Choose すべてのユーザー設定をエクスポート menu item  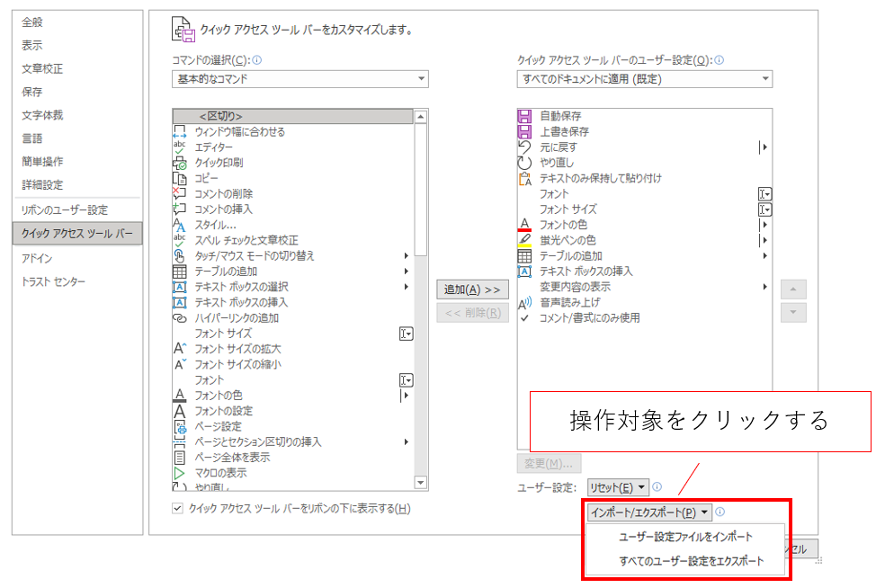tap(691, 561)
